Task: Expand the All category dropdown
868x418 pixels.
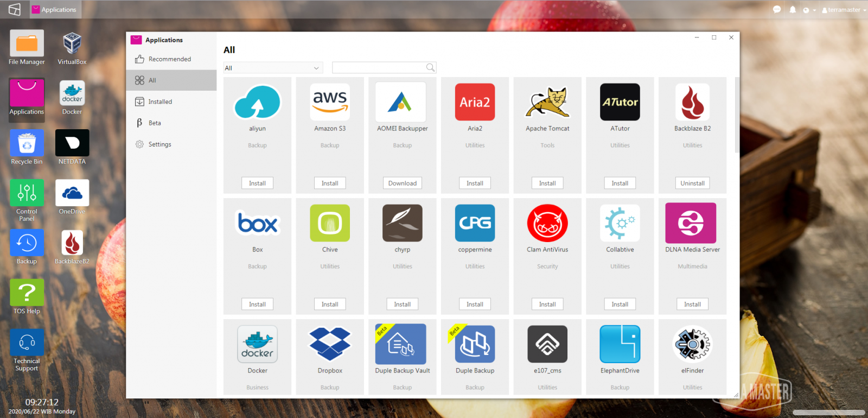Action: 273,68
